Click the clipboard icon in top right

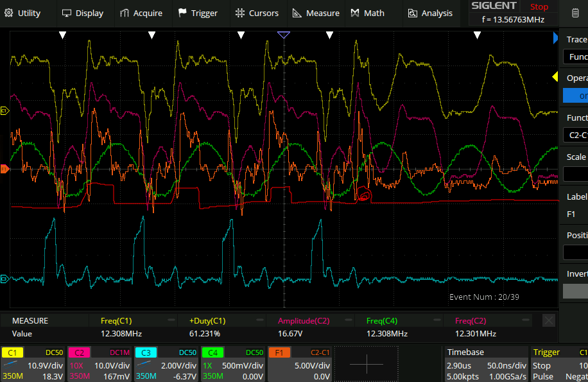coord(574,13)
